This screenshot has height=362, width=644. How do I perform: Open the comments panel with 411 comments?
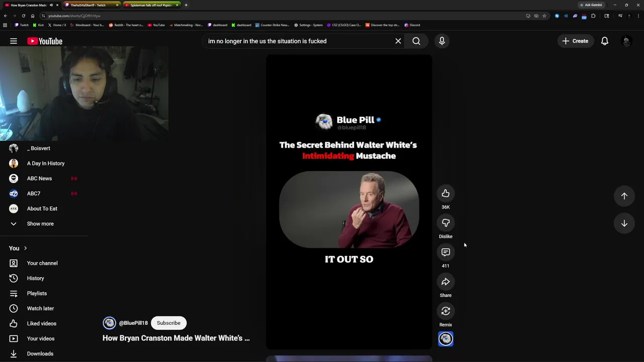(x=445, y=252)
